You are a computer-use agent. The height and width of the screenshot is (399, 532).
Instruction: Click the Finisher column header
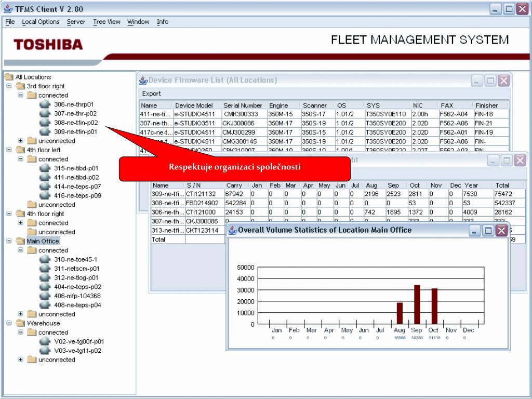tap(490, 105)
